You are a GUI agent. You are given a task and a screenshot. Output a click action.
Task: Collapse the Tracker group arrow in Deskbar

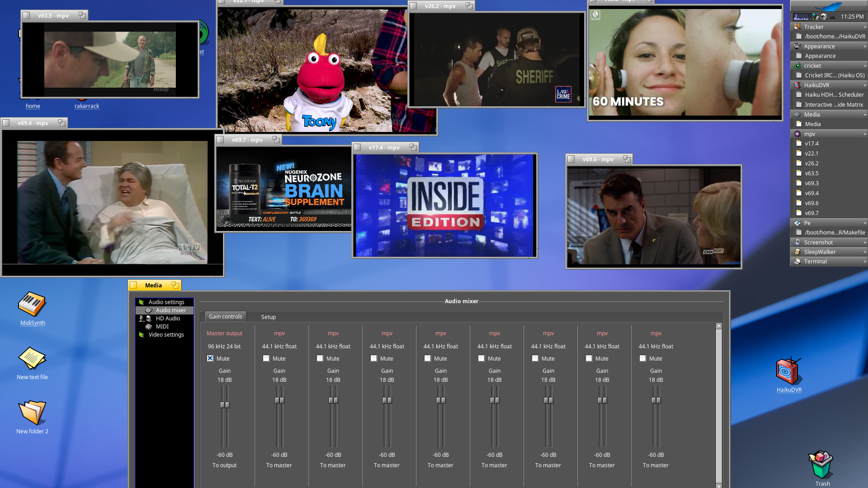[x=864, y=27]
